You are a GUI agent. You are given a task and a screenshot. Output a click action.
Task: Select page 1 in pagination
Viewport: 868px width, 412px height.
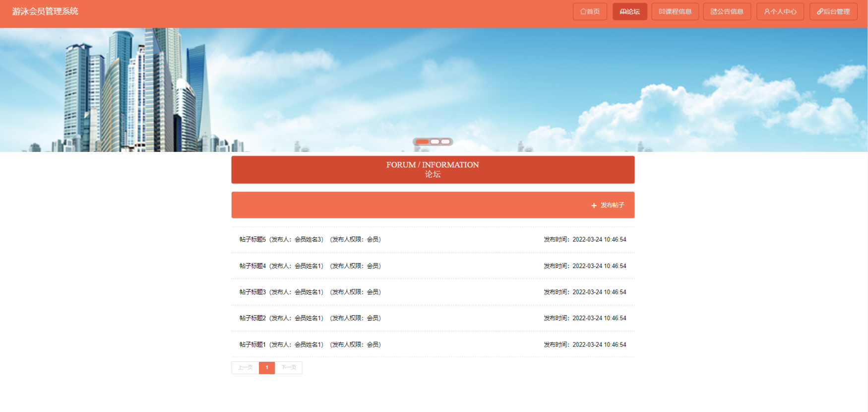tap(267, 368)
